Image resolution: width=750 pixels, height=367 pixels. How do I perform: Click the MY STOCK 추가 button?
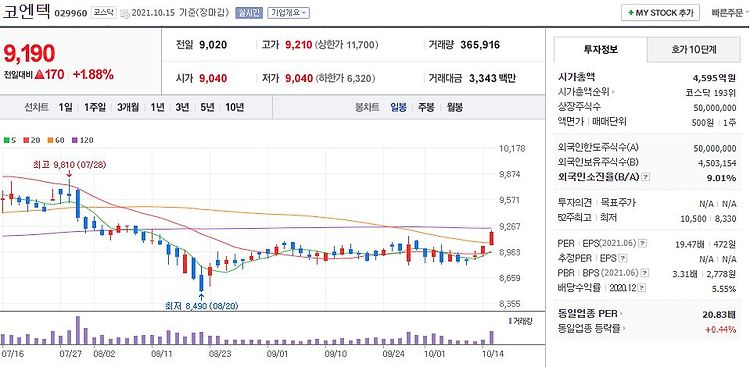tap(661, 13)
